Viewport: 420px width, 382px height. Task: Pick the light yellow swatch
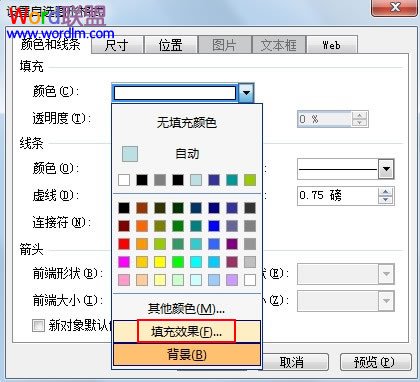click(160, 280)
